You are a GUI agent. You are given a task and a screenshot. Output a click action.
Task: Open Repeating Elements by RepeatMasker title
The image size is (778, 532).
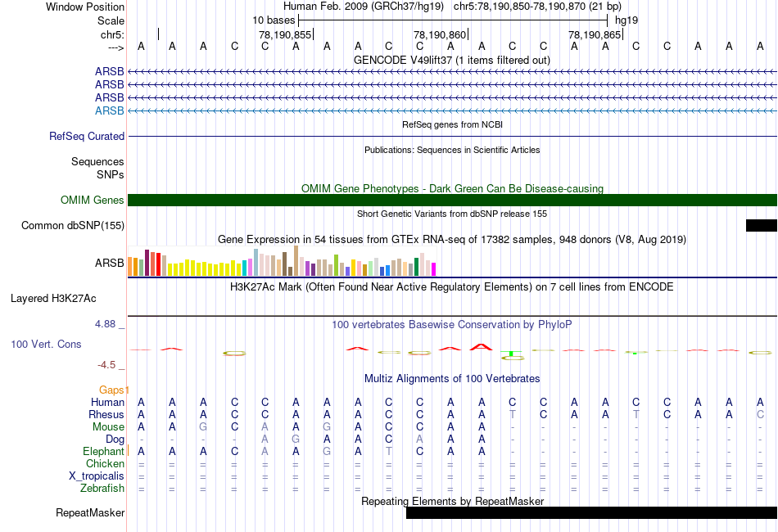[x=452, y=501]
